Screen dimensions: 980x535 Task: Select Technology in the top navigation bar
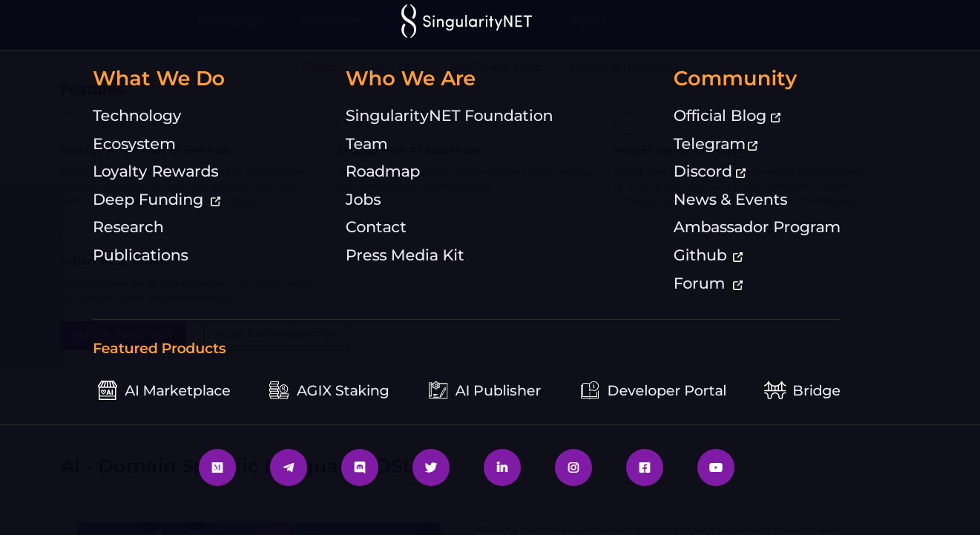click(x=229, y=22)
